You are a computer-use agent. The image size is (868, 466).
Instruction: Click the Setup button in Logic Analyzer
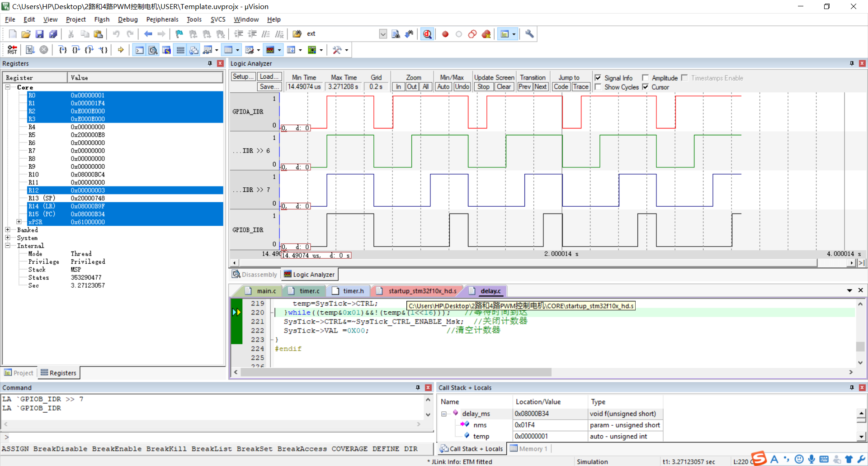pos(243,76)
